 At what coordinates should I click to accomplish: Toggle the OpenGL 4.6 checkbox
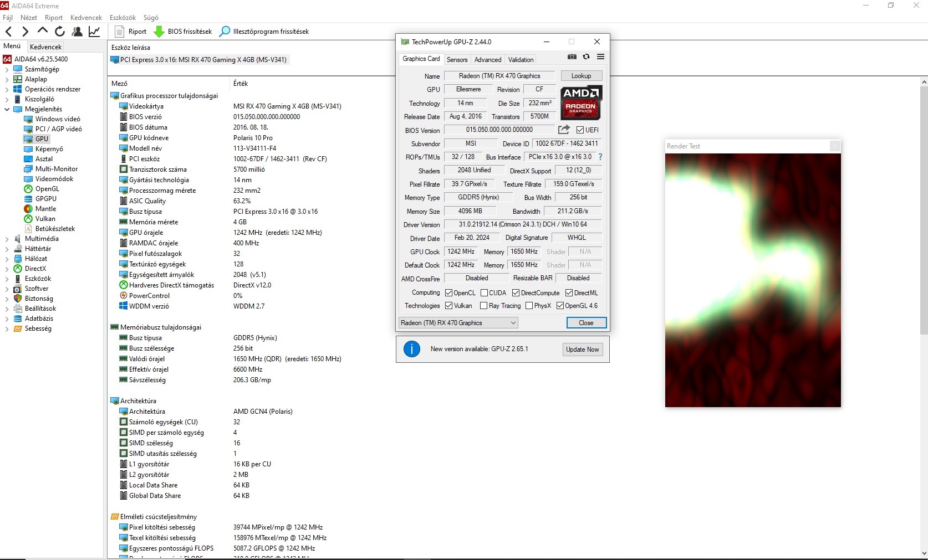click(x=560, y=306)
